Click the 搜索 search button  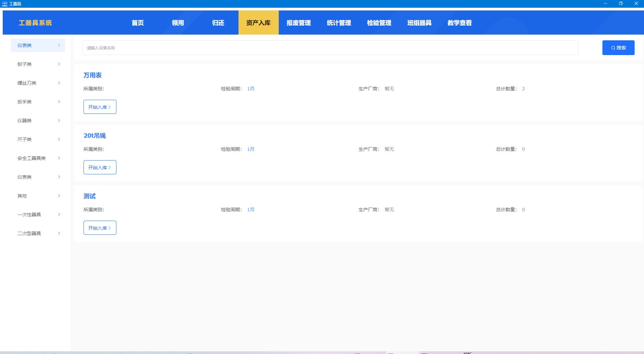point(618,48)
